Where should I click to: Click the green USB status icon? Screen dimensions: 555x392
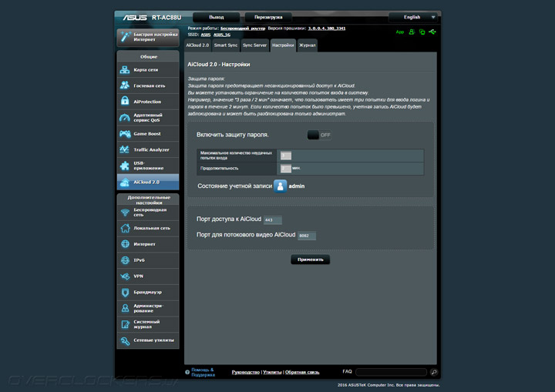tap(432, 32)
